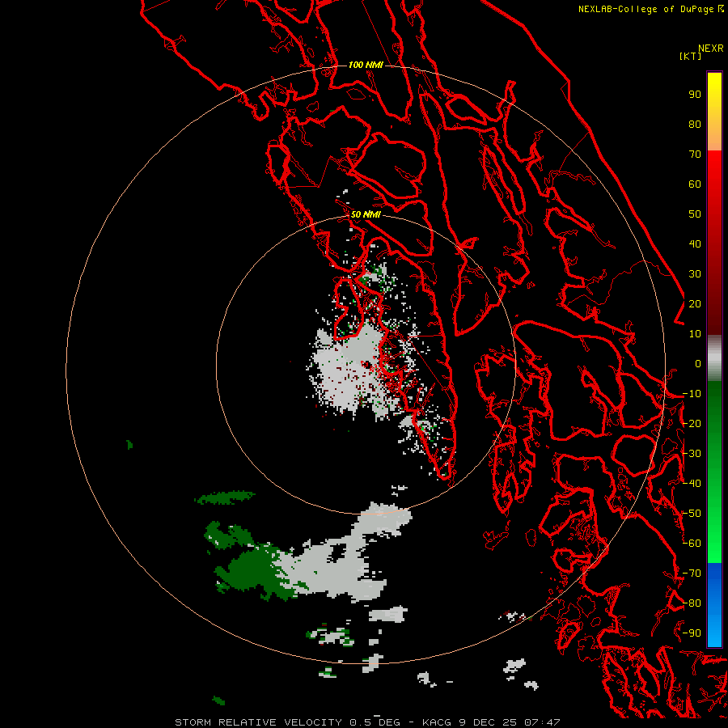Click the '20' value on the velocity scale
Screen dimensions: 728x728
pyautogui.click(x=695, y=303)
